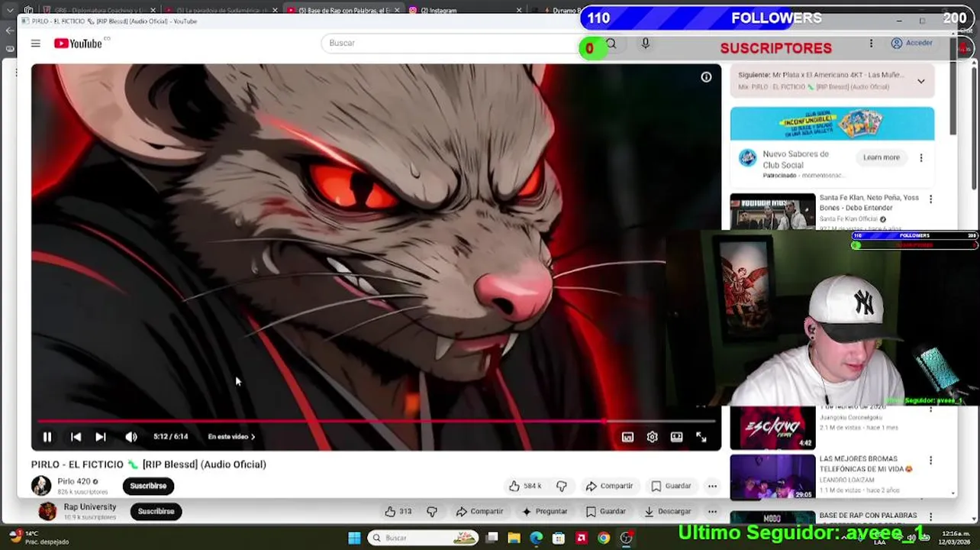Open the Club Social ad banner
Screen dimensions: 980x550
click(x=832, y=124)
